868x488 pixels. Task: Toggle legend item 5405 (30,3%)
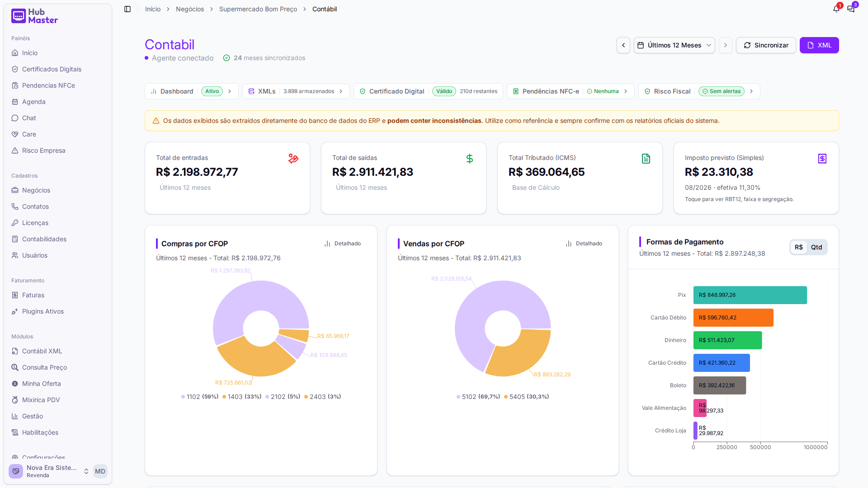point(527,397)
